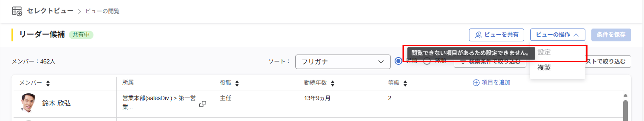Click the plus icon beside 項目を追加
The width and height of the screenshot is (644, 121).
coord(476,83)
